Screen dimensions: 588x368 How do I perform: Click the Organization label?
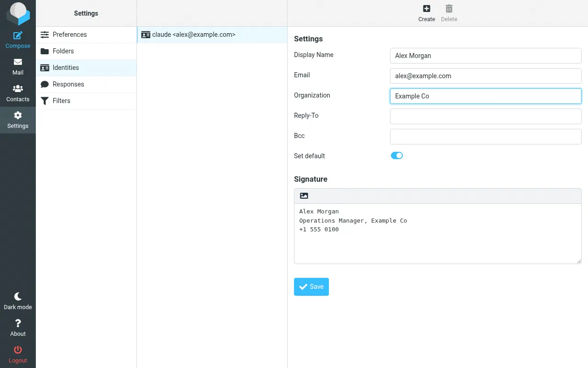(x=312, y=95)
